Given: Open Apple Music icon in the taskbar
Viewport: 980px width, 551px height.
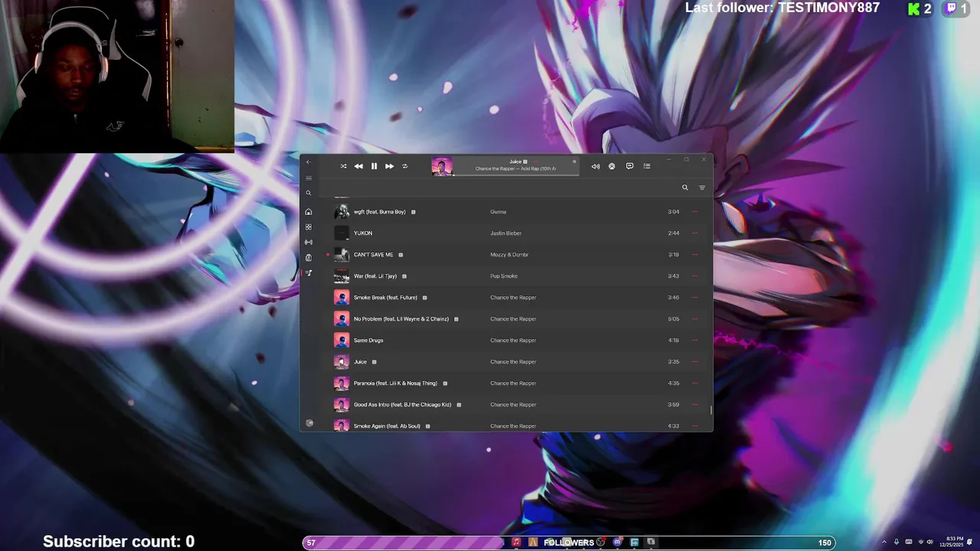Looking at the screenshot, I should 516,542.
